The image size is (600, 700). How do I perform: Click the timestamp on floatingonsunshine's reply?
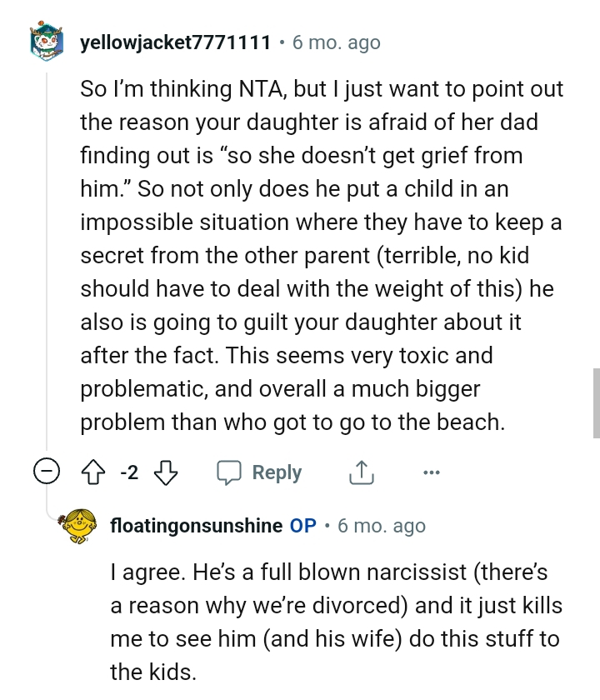pyautogui.click(x=381, y=525)
